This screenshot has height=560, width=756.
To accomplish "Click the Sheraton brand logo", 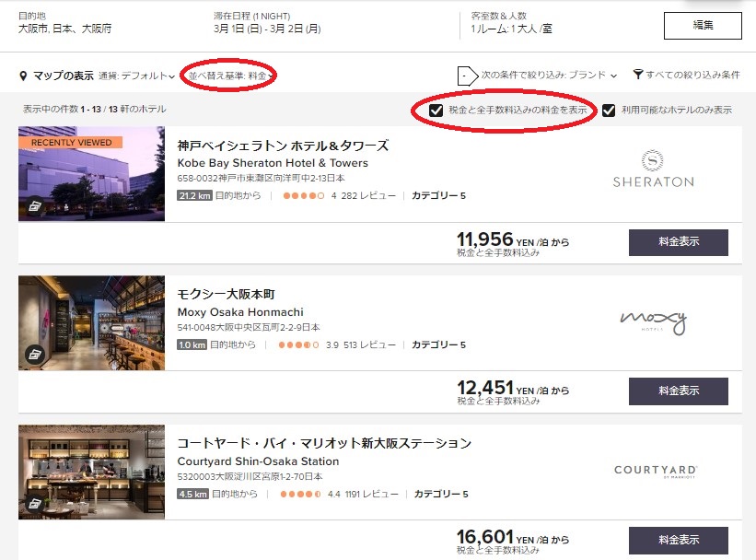I will pos(653,169).
